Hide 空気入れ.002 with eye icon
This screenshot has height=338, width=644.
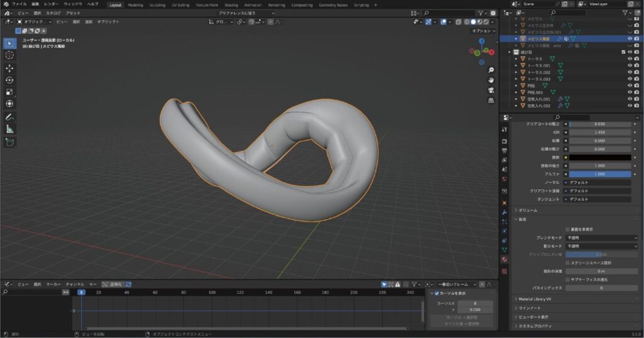(630, 106)
